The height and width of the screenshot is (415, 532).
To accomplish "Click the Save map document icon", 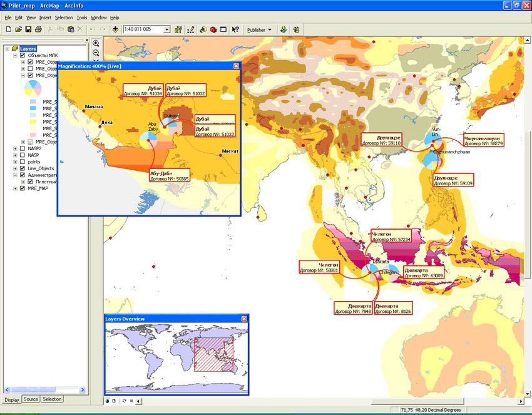I will (28, 29).
